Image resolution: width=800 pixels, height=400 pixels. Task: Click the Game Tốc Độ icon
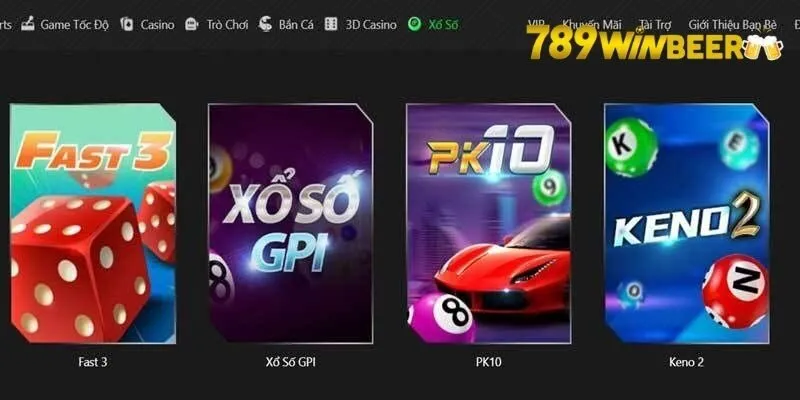(x=28, y=24)
